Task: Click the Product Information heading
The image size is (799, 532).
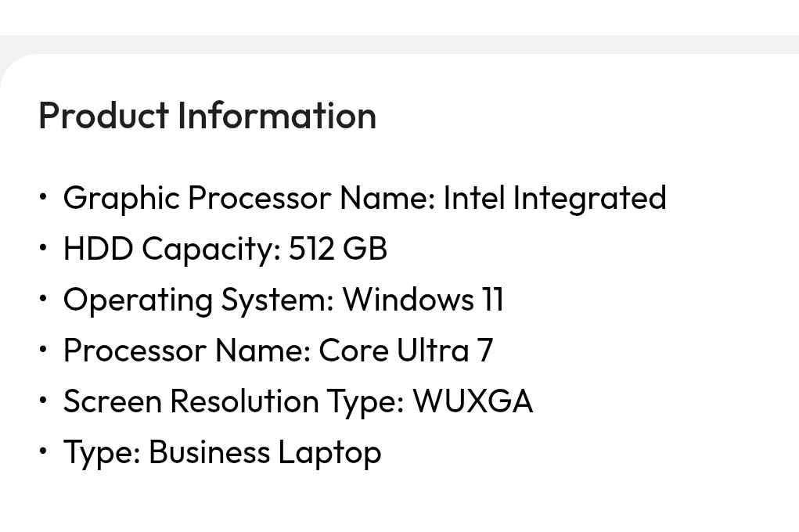Action: (207, 116)
